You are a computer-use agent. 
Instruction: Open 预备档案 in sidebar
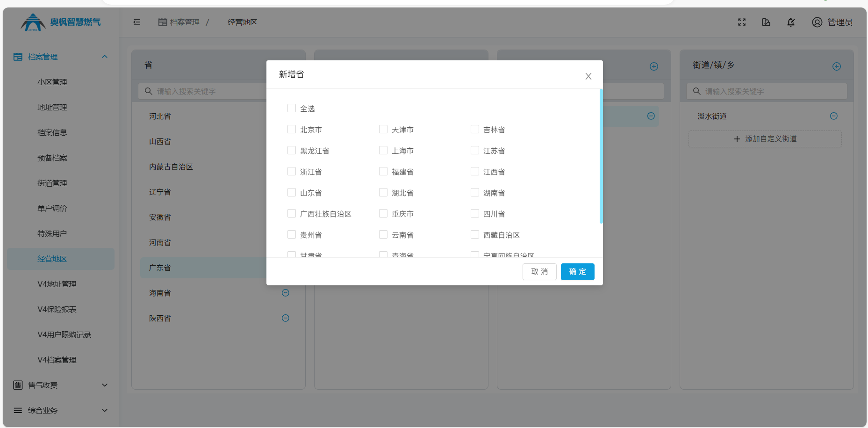(x=61, y=158)
